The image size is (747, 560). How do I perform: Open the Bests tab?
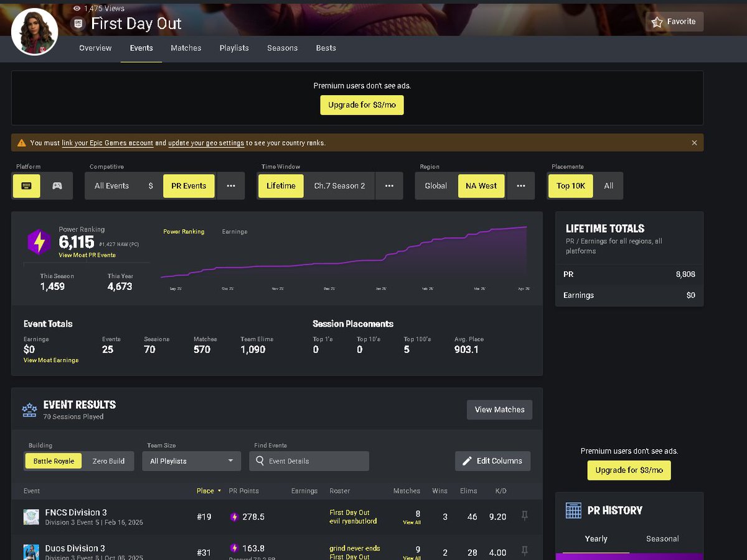coord(326,48)
